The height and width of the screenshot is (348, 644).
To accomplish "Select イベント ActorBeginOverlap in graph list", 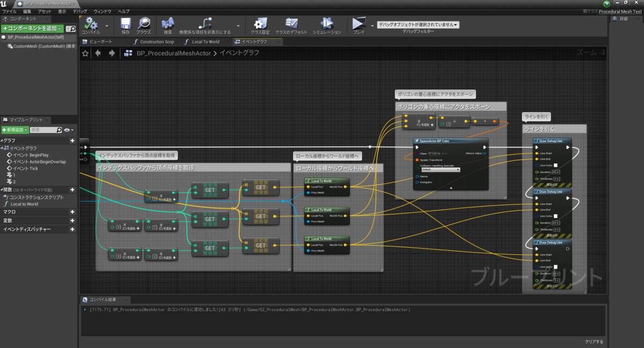I will tap(35, 161).
